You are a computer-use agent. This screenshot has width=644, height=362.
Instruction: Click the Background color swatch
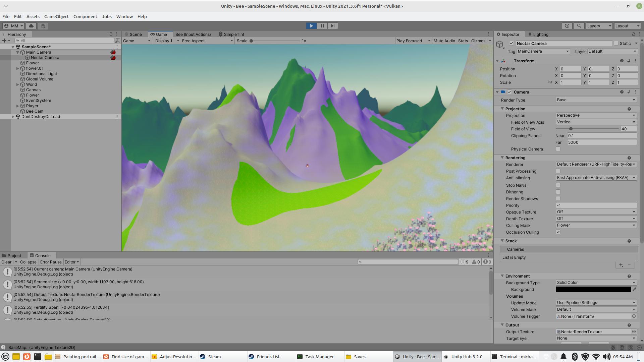593,289
